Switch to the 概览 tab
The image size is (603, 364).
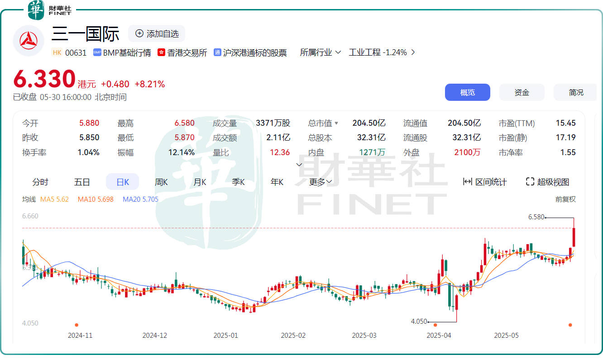[468, 92]
